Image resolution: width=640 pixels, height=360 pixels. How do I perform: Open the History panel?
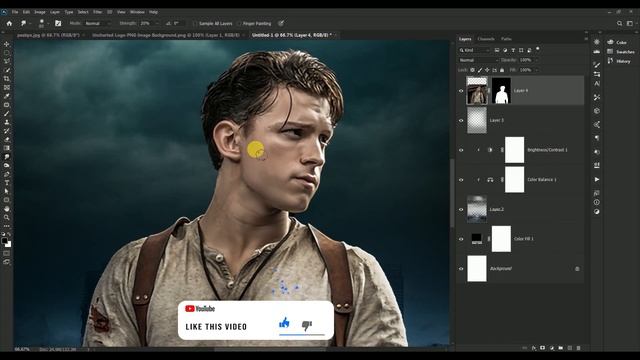click(619, 61)
